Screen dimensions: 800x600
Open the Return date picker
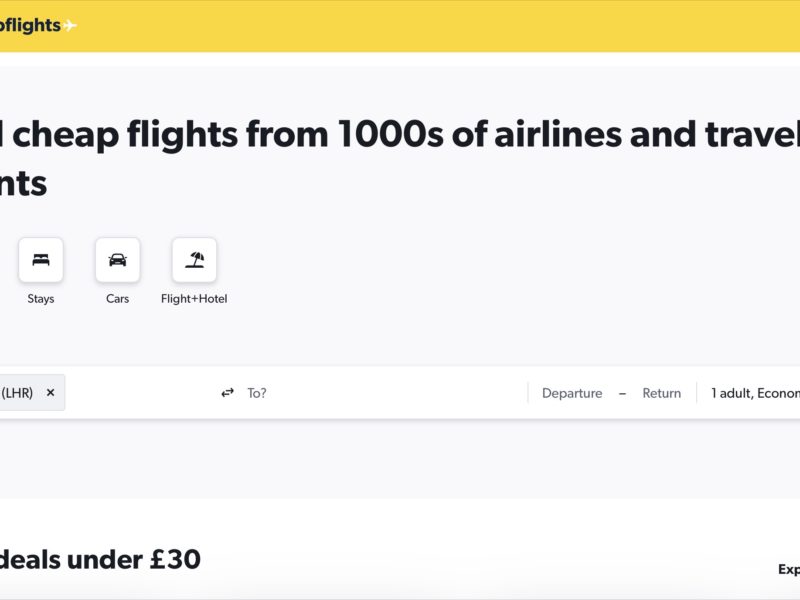661,393
